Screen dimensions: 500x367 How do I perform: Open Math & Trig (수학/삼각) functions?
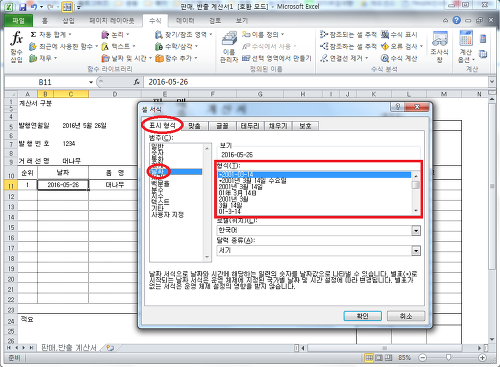pyautogui.click(x=176, y=46)
